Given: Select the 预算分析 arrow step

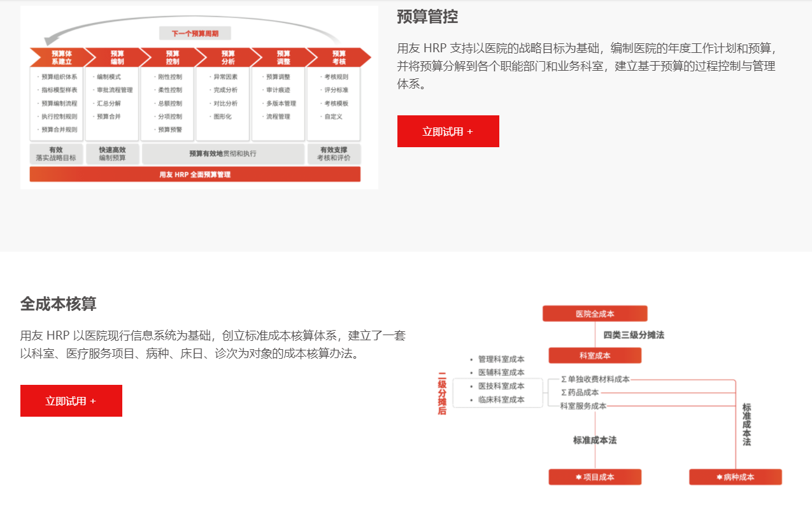Looking at the screenshot, I should [x=224, y=57].
